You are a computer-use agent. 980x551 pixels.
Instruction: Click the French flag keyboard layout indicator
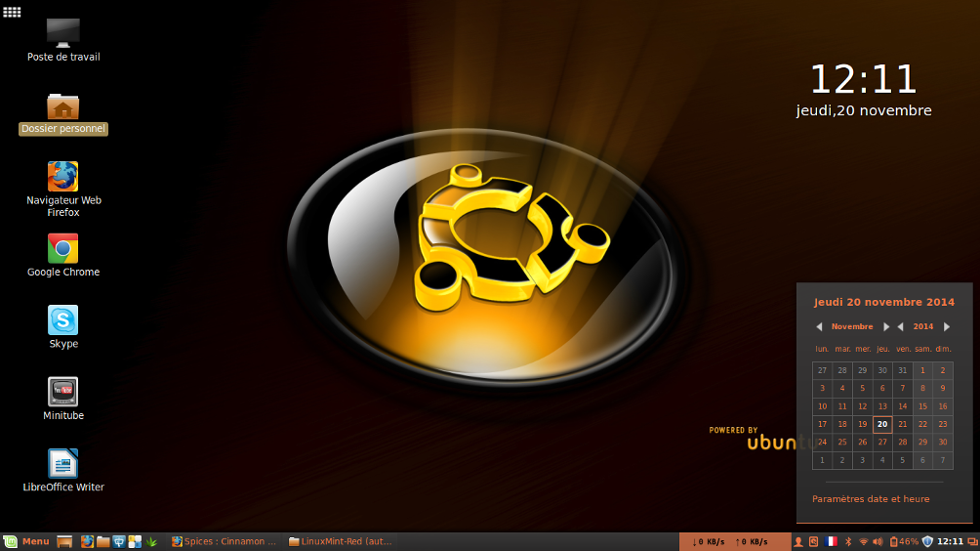(831, 541)
